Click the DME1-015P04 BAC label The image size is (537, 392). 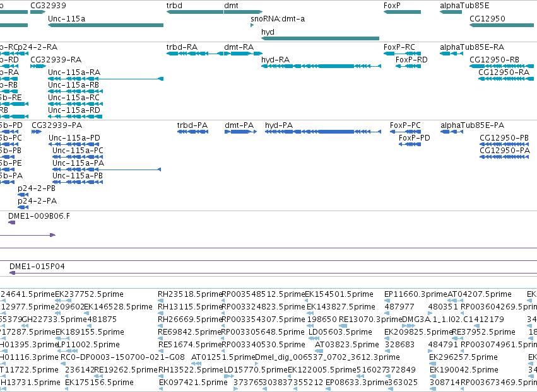tap(37, 267)
